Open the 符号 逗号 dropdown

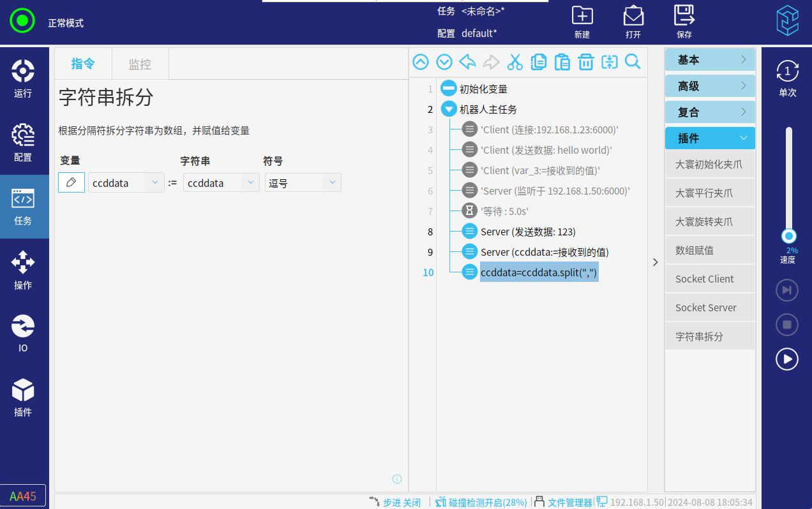303,183
